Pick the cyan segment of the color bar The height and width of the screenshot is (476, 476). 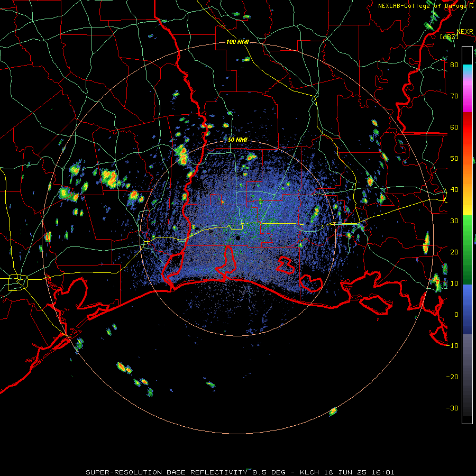[467, 69]
